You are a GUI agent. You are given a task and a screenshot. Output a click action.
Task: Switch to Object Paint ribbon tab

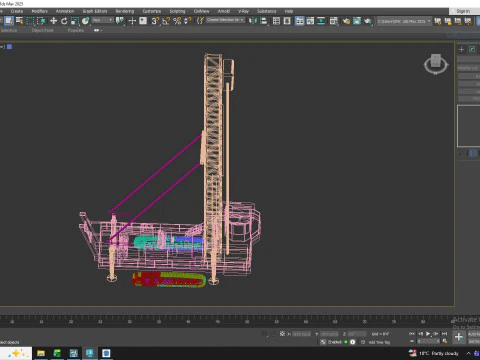(x=42, y=30)
